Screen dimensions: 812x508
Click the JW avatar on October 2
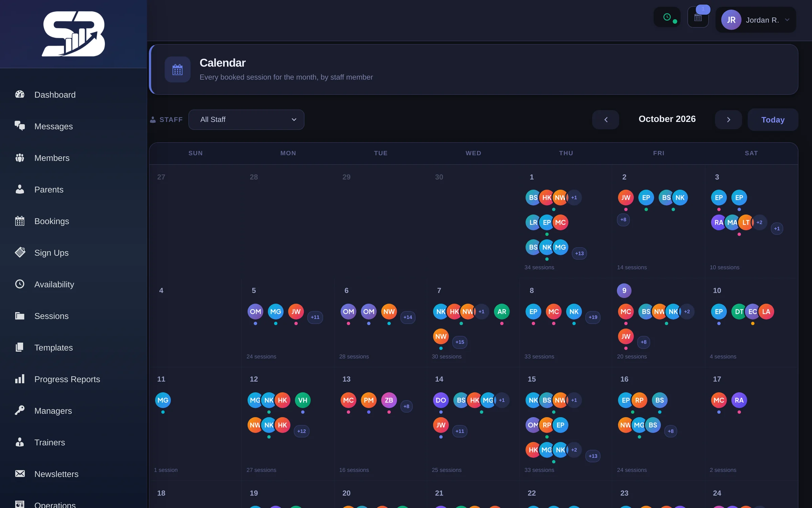point(626,198)
